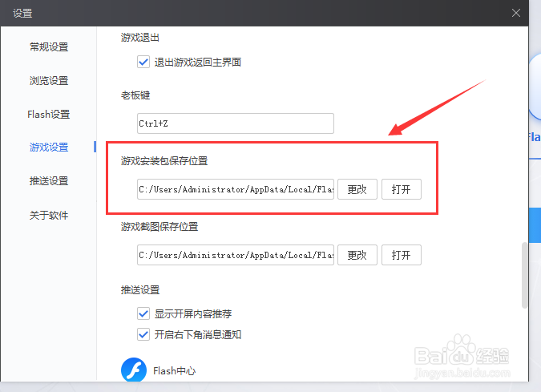Toggle 退出游戏返回主界面 checkbox
The width and height of the screenshot is (541, 392).
click(x=143, y=62)
